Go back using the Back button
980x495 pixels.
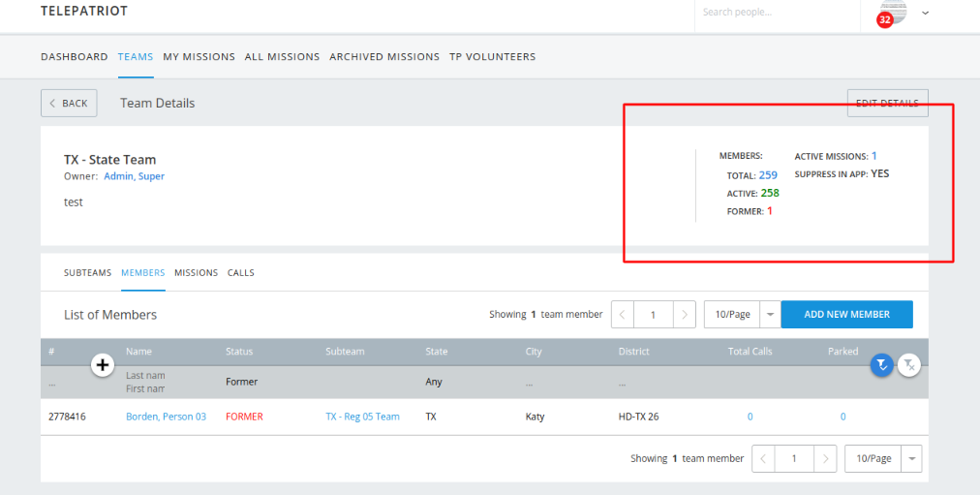click(69, 104)
